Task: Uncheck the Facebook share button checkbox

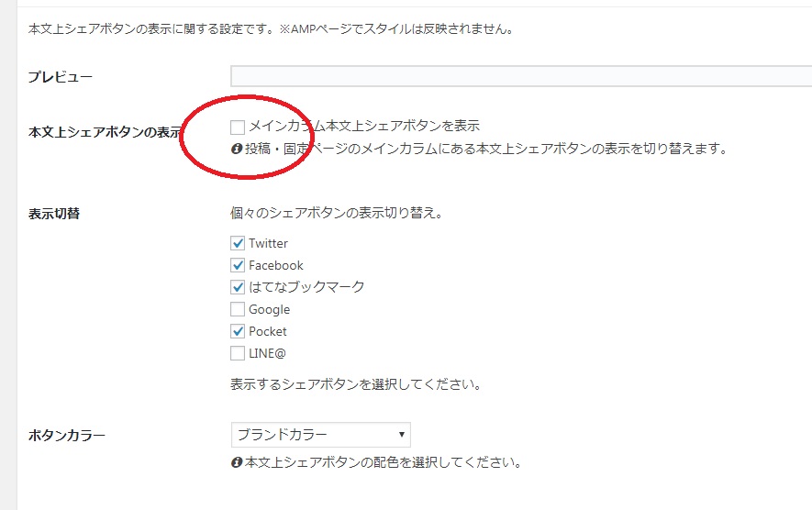Action: pyautogui.click(x=238, y=266)
